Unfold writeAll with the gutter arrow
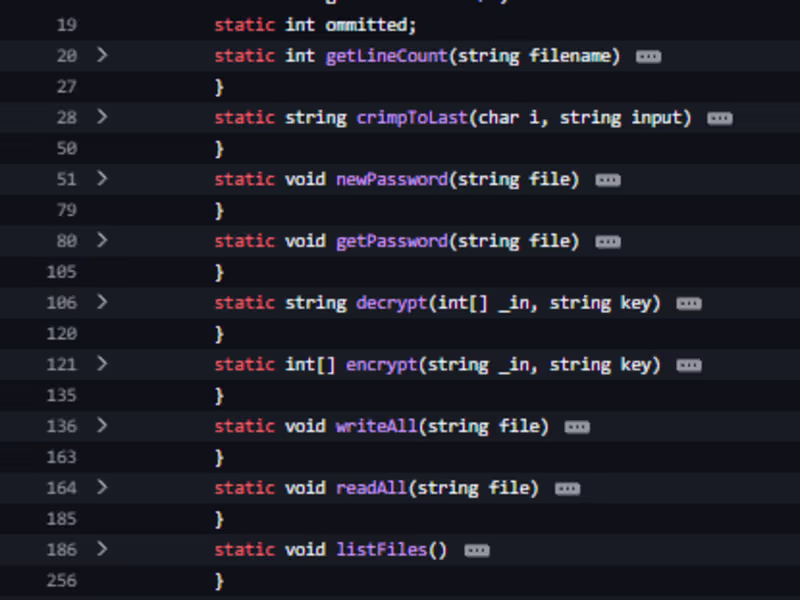The image size is (800, 600). tap(101, 426)
